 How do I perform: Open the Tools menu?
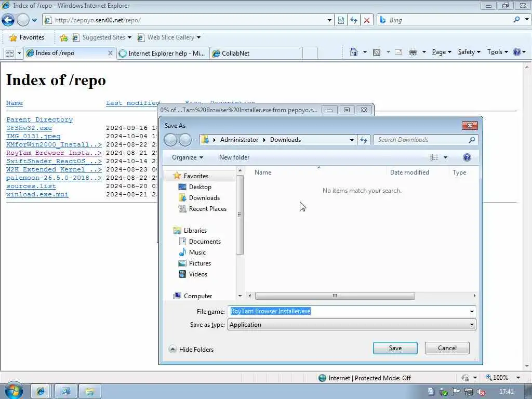click(x=497, y=52)
